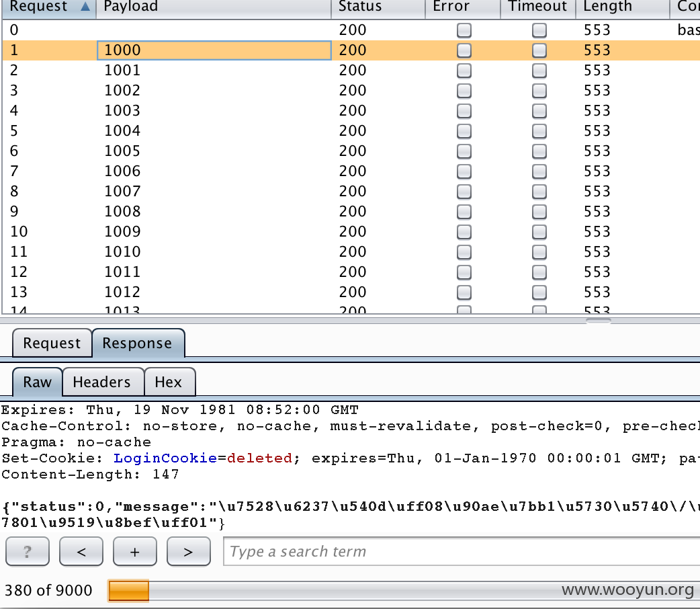Open the Headers view tab
This screenshot has width=700, height=609.
[x=102, y=382]
